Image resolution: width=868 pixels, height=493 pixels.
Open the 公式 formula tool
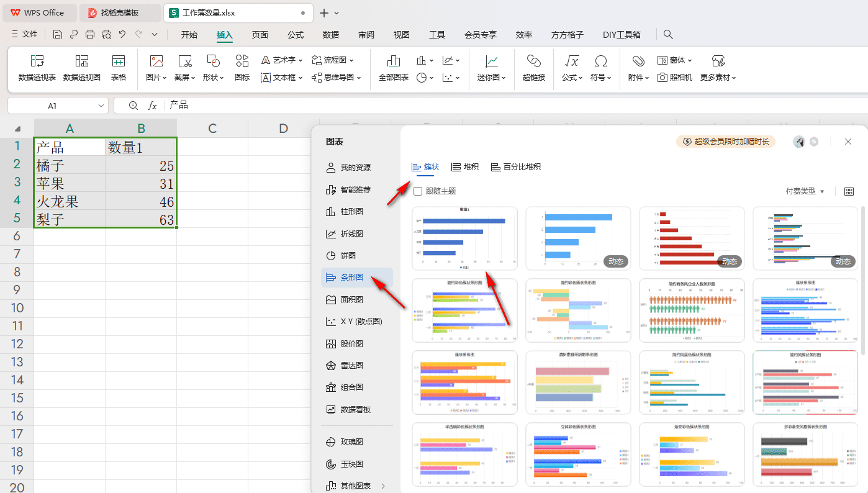tap(572, 68)
